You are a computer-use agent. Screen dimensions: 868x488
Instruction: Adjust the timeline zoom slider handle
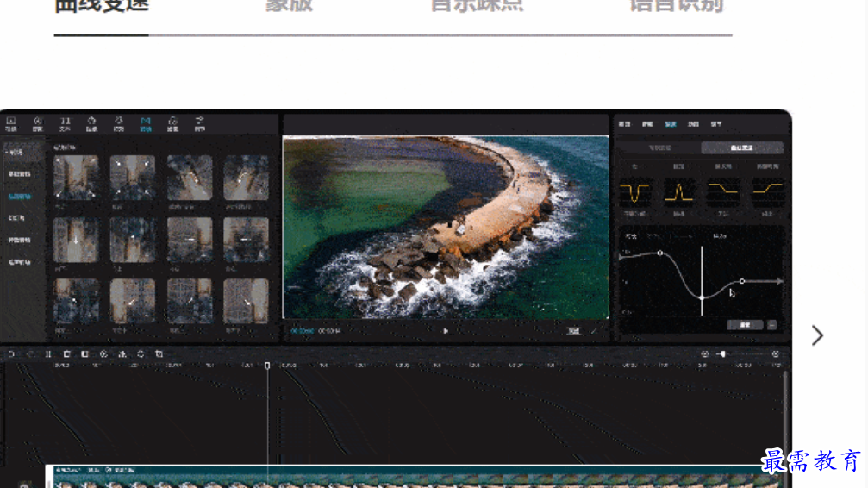pyautogui.click(x=721, y=354)
